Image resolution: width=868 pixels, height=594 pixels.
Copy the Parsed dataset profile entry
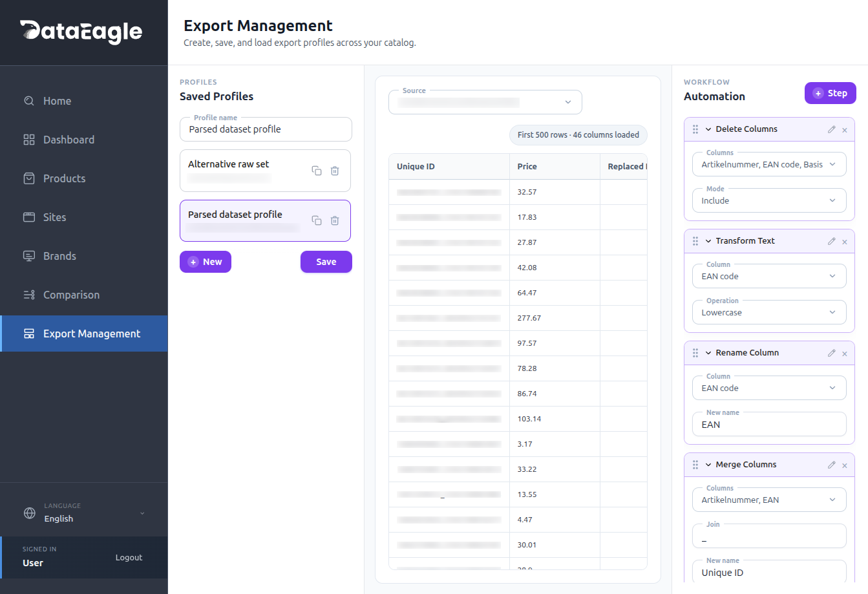coord(316,220)
